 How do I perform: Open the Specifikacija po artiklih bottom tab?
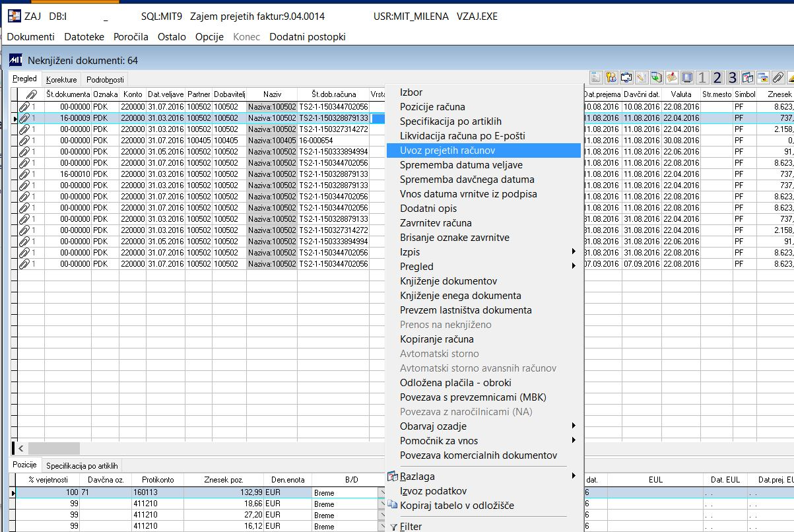tap(83, 465)
